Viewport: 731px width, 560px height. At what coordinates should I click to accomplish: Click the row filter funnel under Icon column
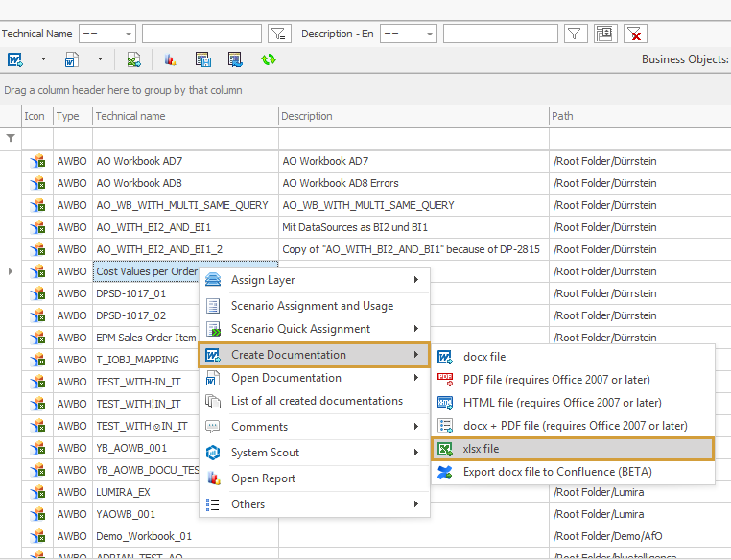[x=11, y=138]
